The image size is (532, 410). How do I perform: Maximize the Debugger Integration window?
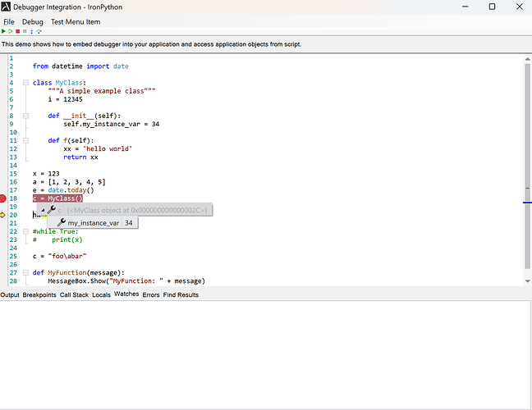(492, 7)
